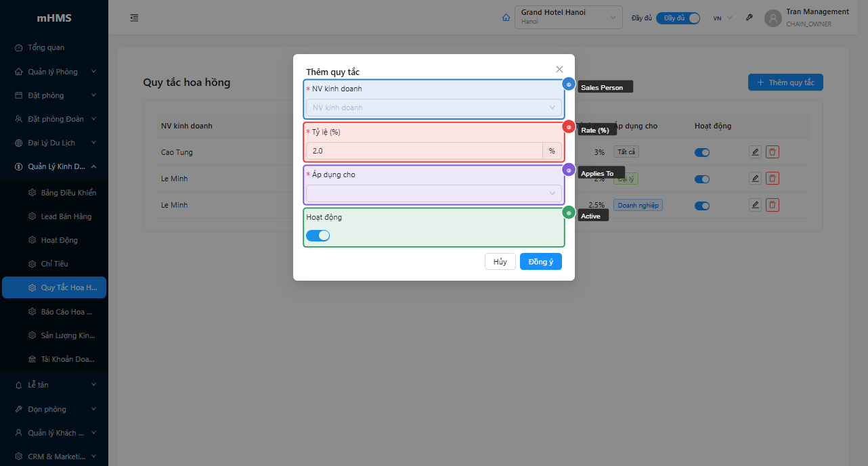Close the Thêm quy tắc dialog
868x466 pixels.
559,69
